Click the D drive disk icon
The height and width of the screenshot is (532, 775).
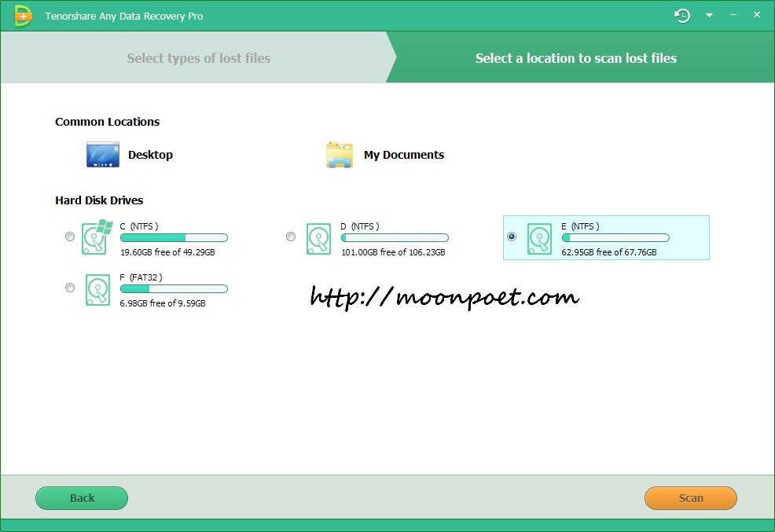pyautogui.click(x=318, y=238)
